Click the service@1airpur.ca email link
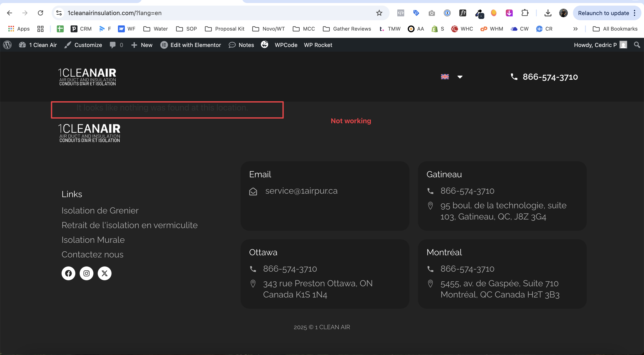The image size is (644, 355). [x=301, y=191]
